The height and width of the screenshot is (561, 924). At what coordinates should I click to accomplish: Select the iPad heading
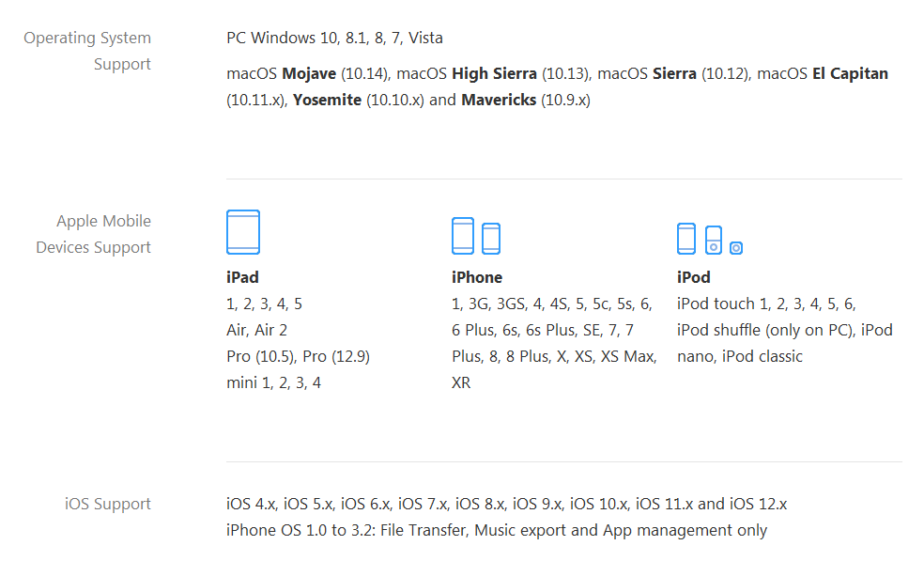pos(242,277)
